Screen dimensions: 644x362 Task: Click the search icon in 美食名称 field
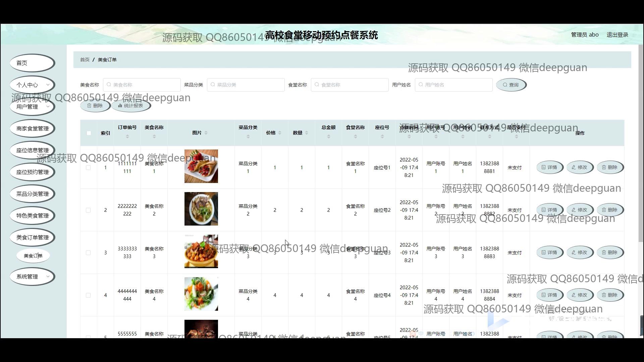pyautogui.click(x=109, y=85)
